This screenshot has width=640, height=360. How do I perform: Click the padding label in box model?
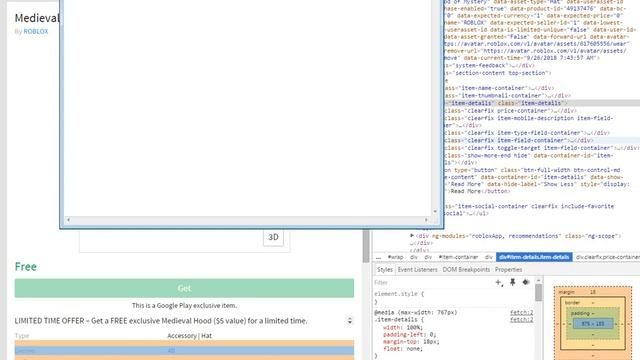580,313
